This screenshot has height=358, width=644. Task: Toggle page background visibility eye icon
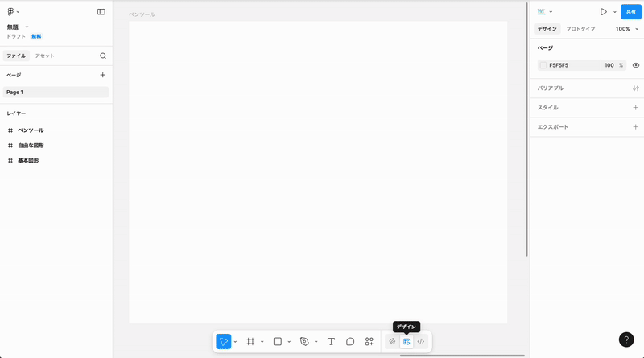tap(635, 65)
